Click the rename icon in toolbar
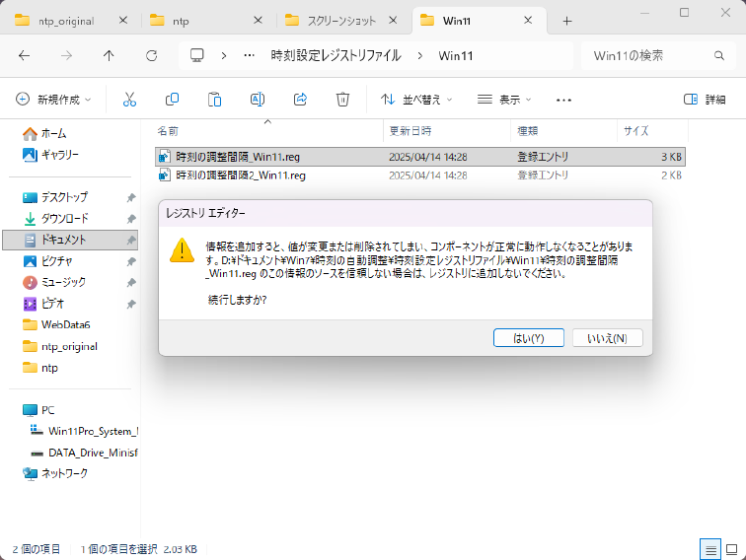746x560 pixels. [x=258, y=100]
